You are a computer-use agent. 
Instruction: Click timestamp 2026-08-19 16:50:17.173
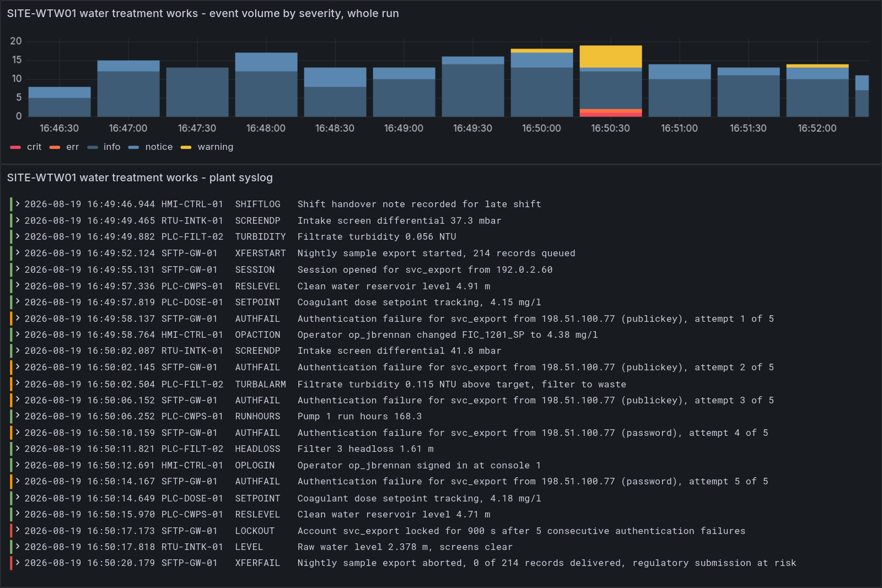[90, 531]
